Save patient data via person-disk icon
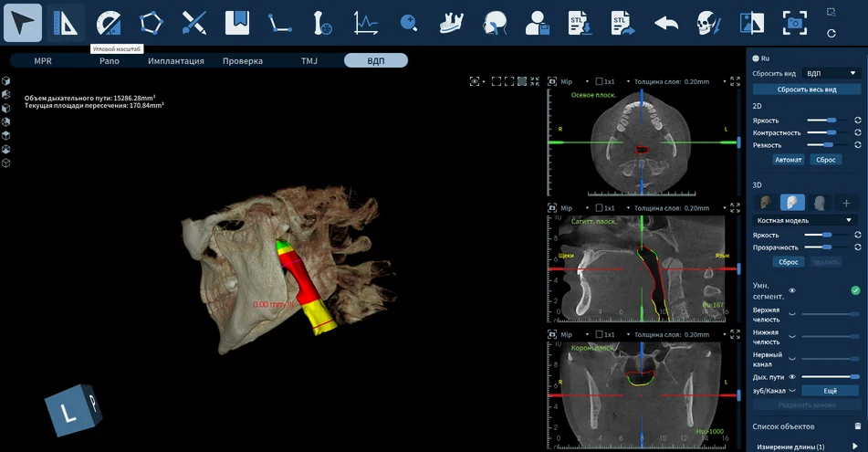Viewport: 868px width, 452px height. pyautogui.click(x=537, y=23)
